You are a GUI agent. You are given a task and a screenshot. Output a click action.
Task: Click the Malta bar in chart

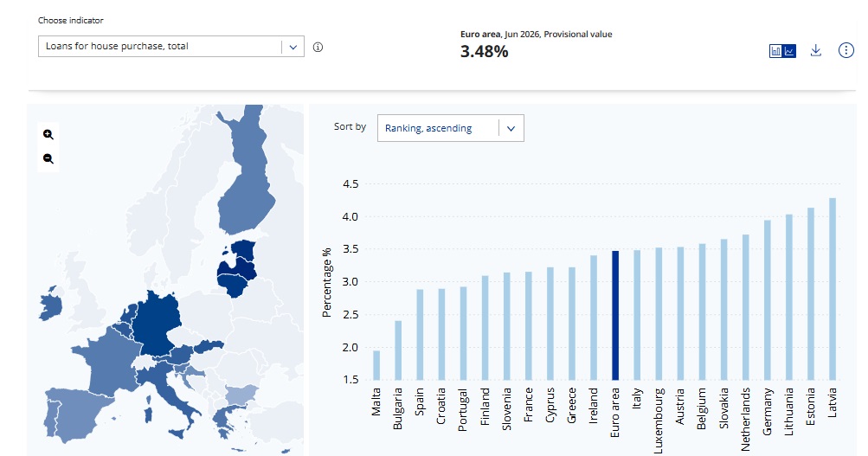tap(376, 365)
